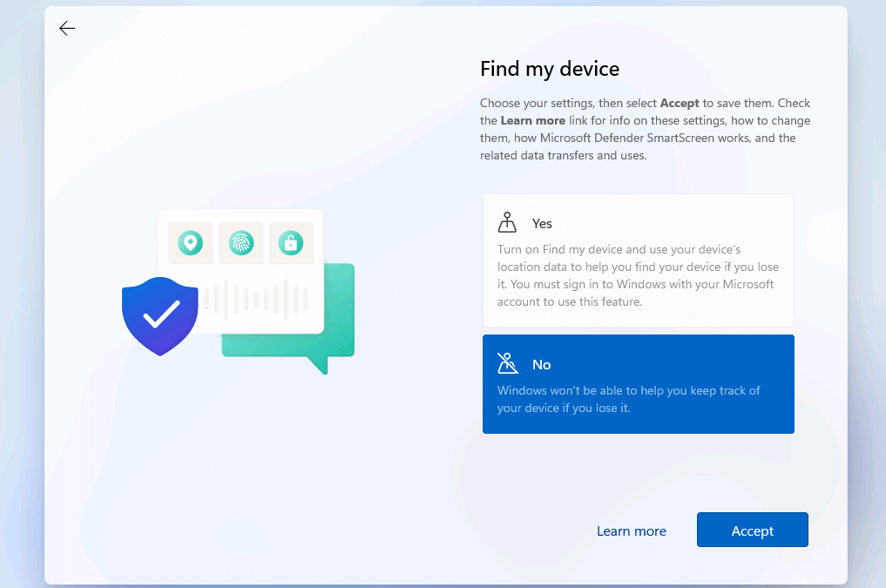Screen dimensions: 886x588
Task: Select the Yes option card
Action: [638, 260]
